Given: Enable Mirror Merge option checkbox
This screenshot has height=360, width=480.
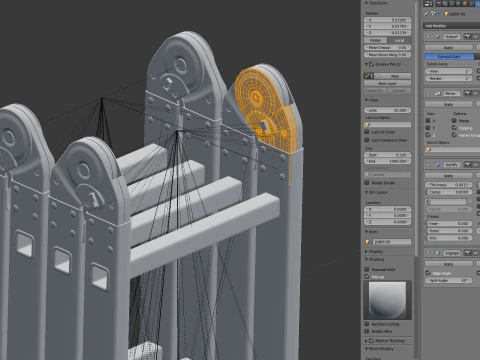Looking at the screenshot, I should tap(454, 120).
